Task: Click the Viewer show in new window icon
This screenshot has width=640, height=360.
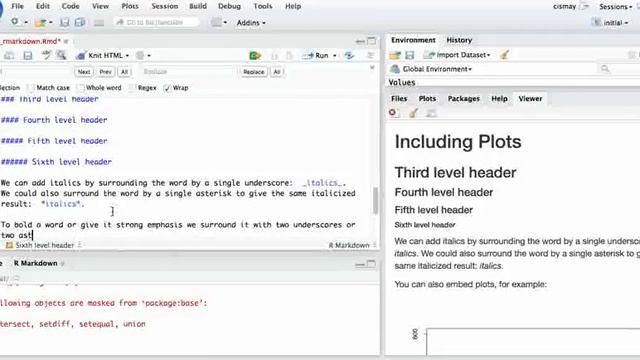Action: tap(431, 113)
